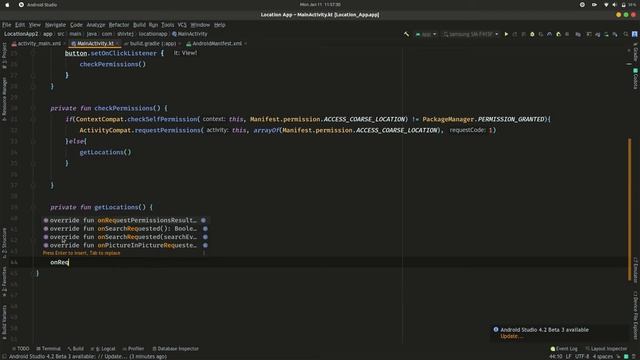Viewport: 640px width, 360px height.
Task: Click the 4 spaces indent status entry
Action: (x=602, y=356)
